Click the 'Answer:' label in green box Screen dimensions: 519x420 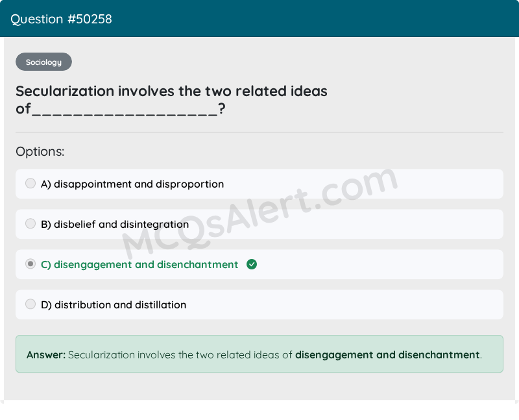pyautogui.click(x=46, y=354)
